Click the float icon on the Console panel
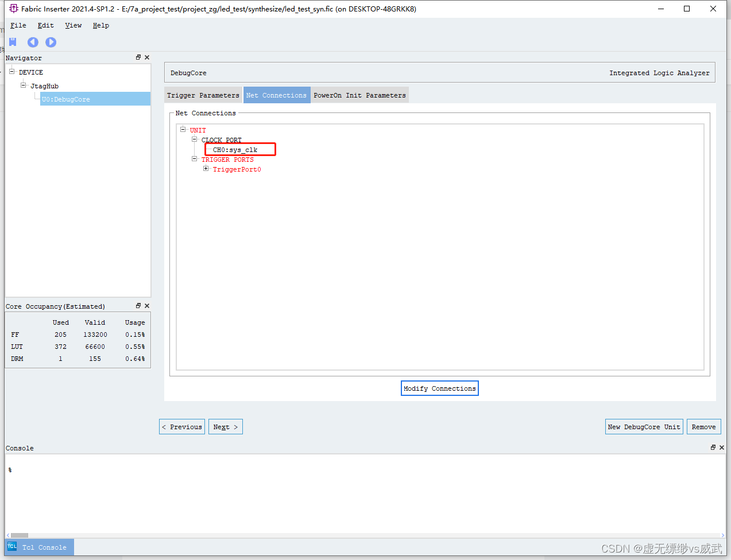Viewport: 731px width, 560px height. 714,448
